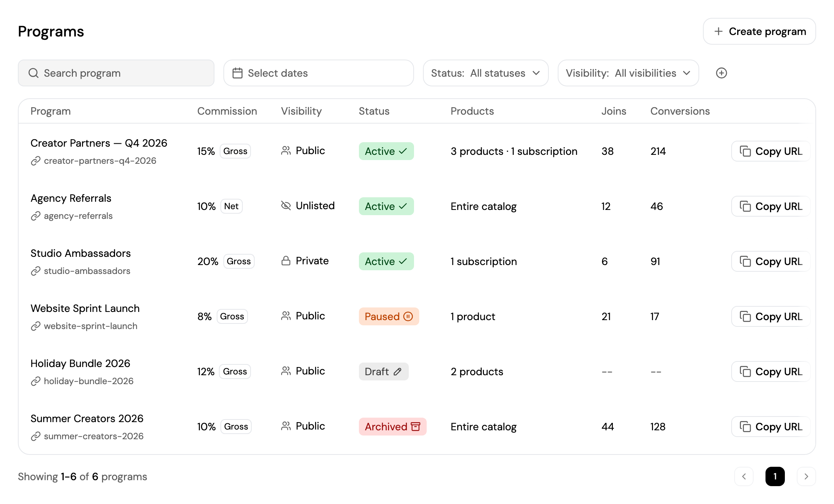The width and height of the screenshot is (834, 504).
Task: Click the Net tag for Agency Referrals
Action: click(x=231, y=206)
